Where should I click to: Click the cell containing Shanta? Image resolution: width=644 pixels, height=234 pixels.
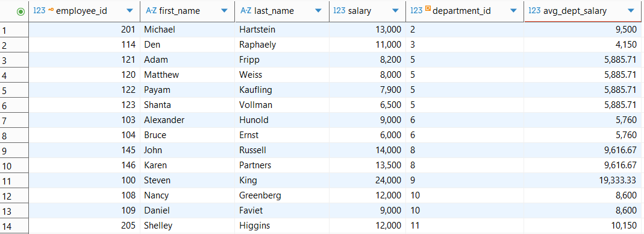tap(188, 105)
